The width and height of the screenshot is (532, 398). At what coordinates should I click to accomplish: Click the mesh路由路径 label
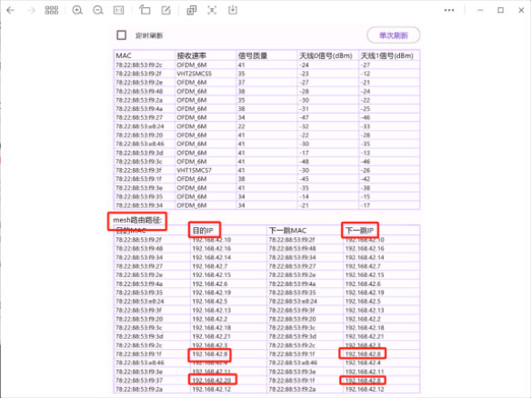pyautogui.click(x=137, y=221)
